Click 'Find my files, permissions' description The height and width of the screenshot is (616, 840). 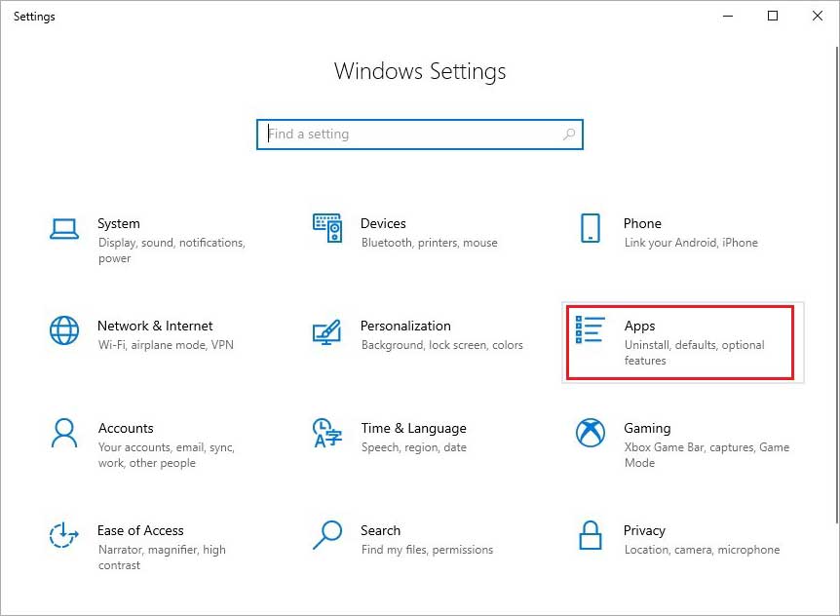pos(427,550)
